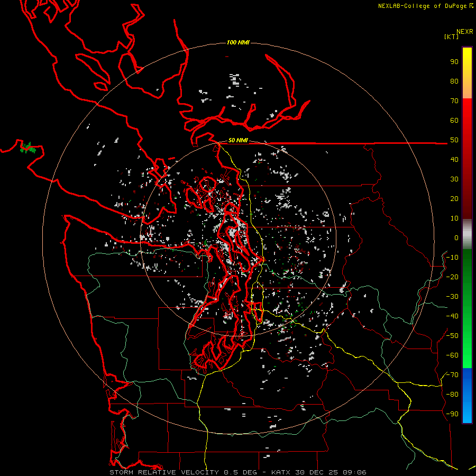Click the 09:06 timestamp text
Viewport: 476px width, 476px height.
pos(354,472)
